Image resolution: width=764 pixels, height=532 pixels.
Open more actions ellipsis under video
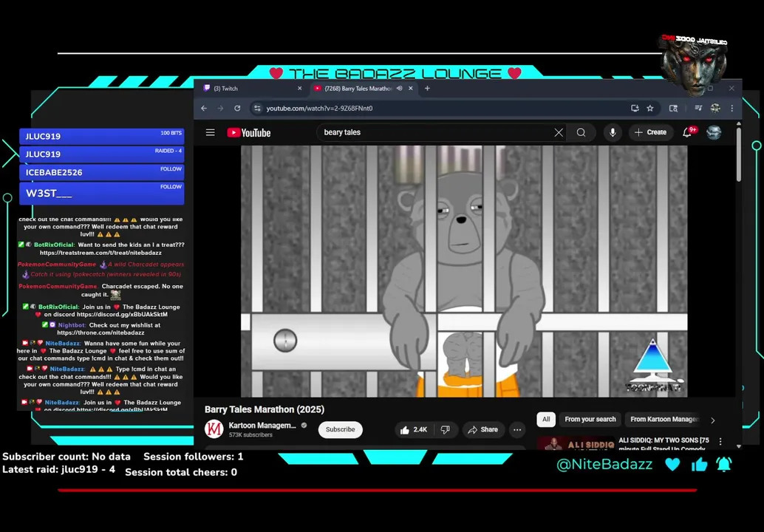click(517, 430)
